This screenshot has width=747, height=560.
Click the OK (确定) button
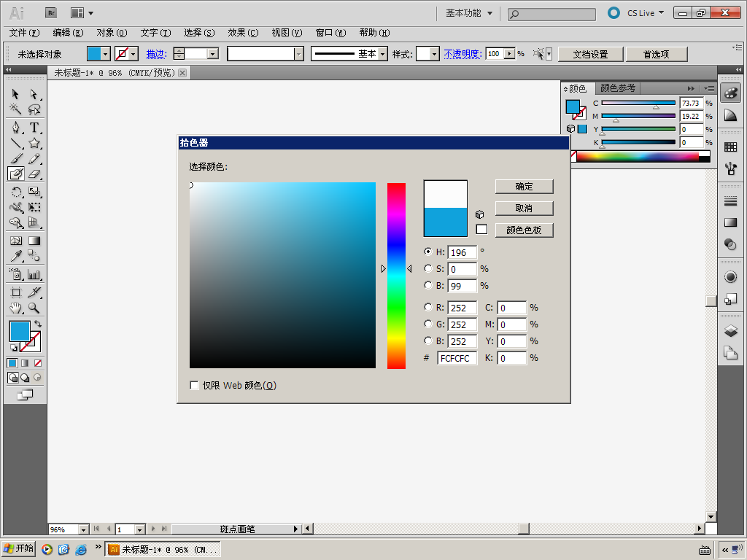click(x=524, y=187)
